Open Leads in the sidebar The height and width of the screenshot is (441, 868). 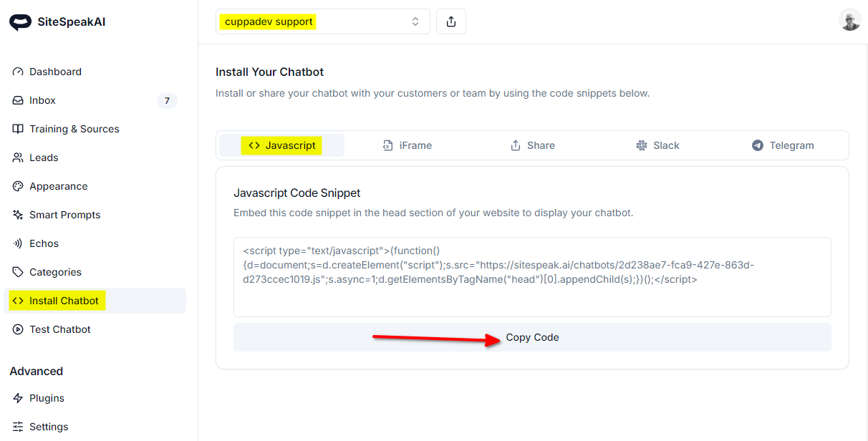tap(44, 157)
